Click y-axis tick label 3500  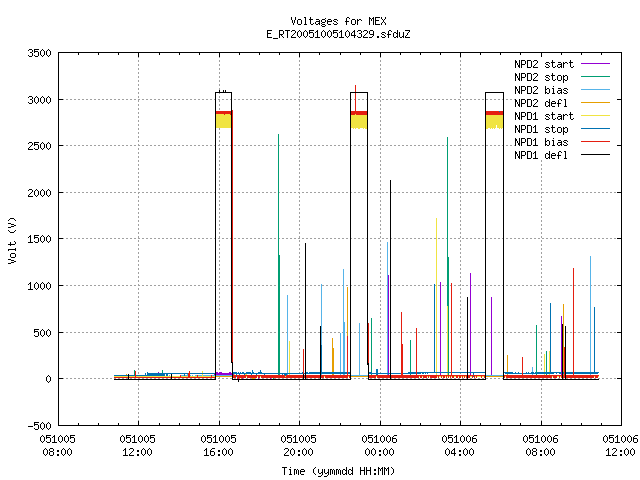[x=39, y=53]
